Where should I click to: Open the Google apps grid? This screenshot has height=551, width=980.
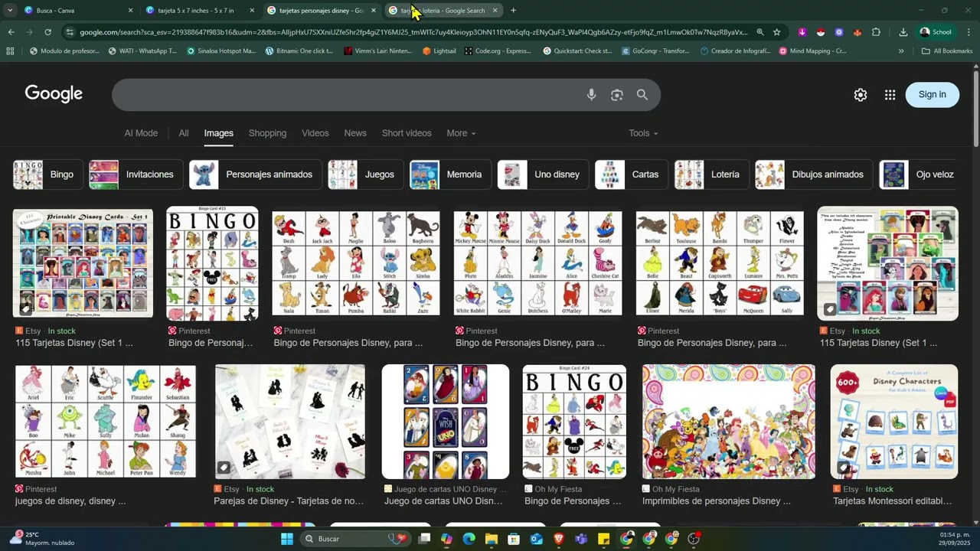click(x=890, y=95)
